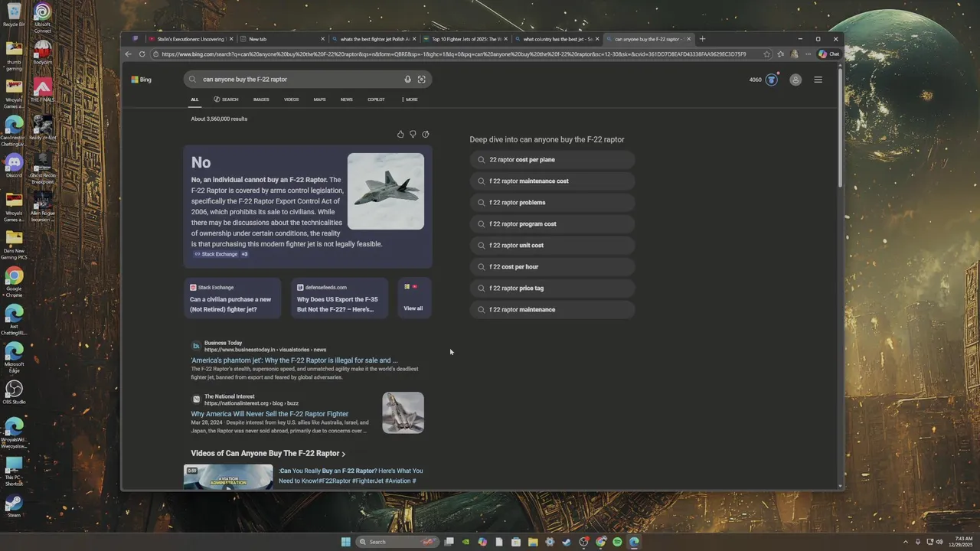Click the taskbar volume speaker icon
Image resolution: width=980 pixels, height=551 pixels.
click(939, 542)
